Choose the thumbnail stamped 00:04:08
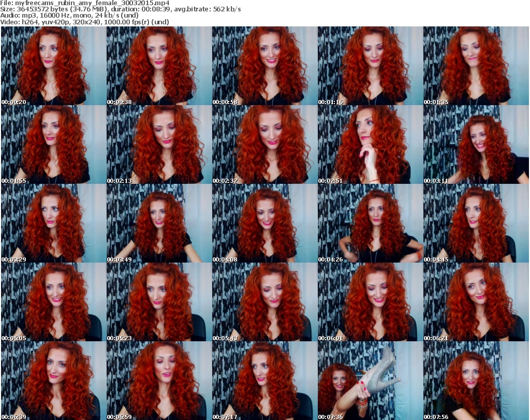This screenshot has width=530, height=420. pyautogui.click(x=264, y=224)
